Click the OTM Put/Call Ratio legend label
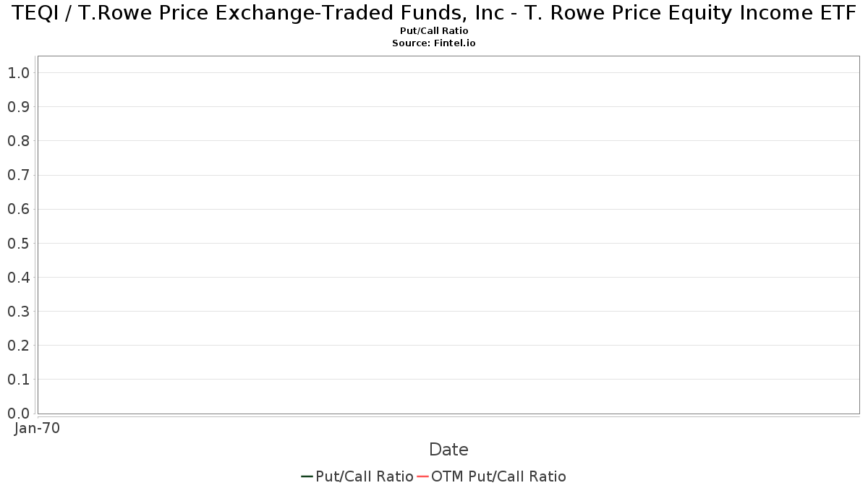This screenshot has width=868, height=488. point(498,476)
